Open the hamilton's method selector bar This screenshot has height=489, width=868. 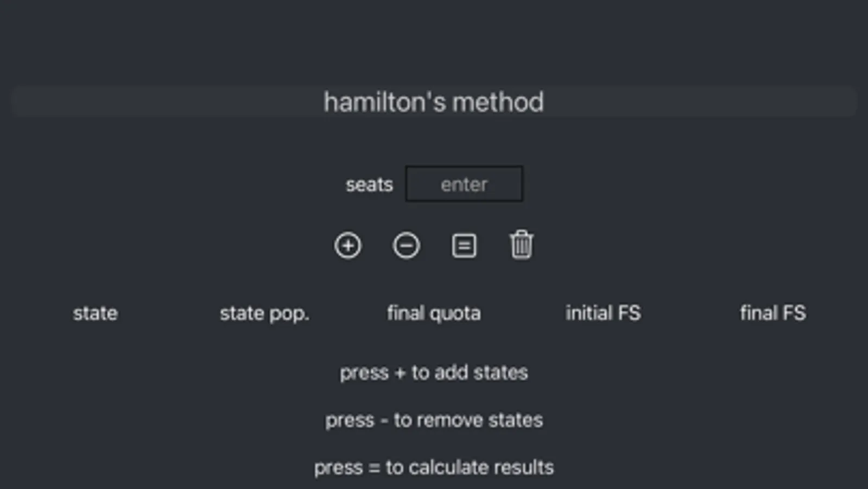434,102
